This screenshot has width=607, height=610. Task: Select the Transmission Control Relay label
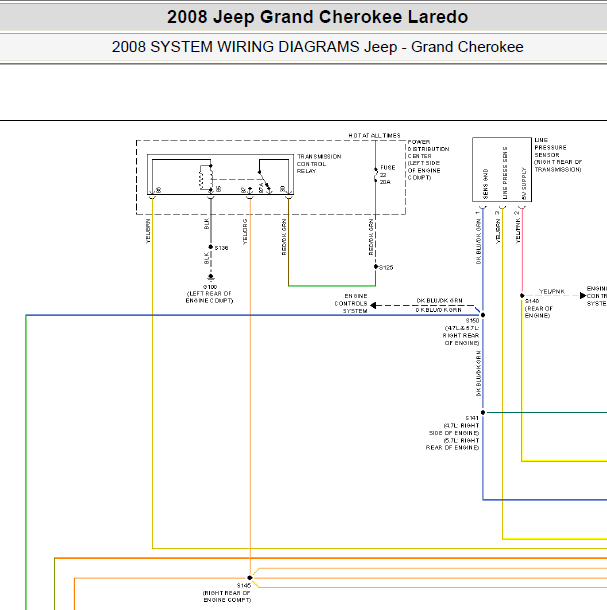(x=319, y=164)
